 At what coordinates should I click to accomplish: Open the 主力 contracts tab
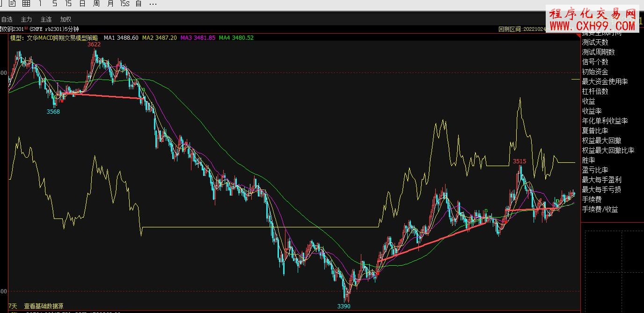[x=27, y=19]
